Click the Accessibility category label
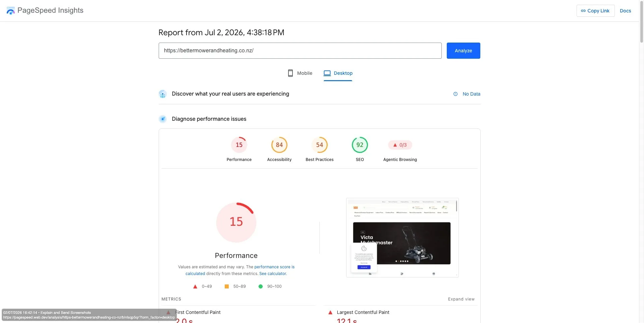644x323 pixels. [x=279, y=160]
